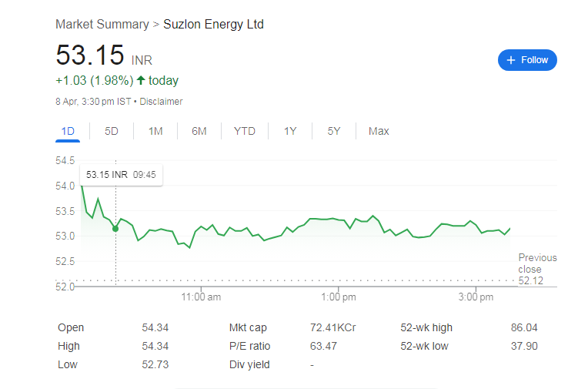The image size is (588, 389).
Task: Click the 53.15 INR 09:45 chart tooltip
Action: (121, 175)
